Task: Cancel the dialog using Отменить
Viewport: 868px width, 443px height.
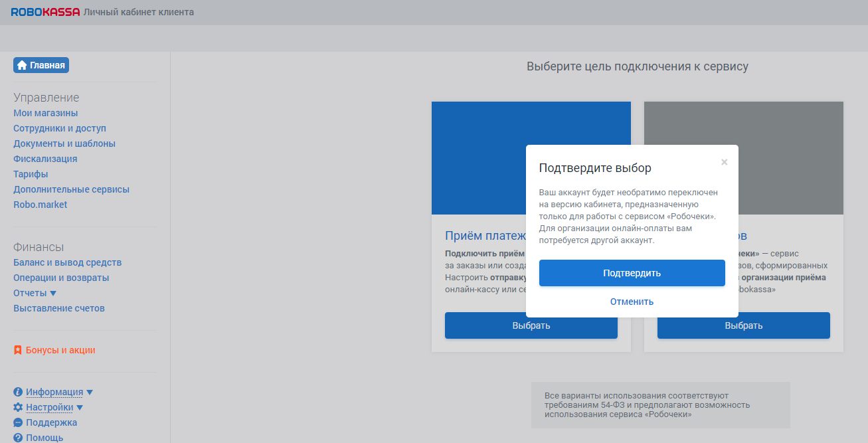Action: [632, 301]
